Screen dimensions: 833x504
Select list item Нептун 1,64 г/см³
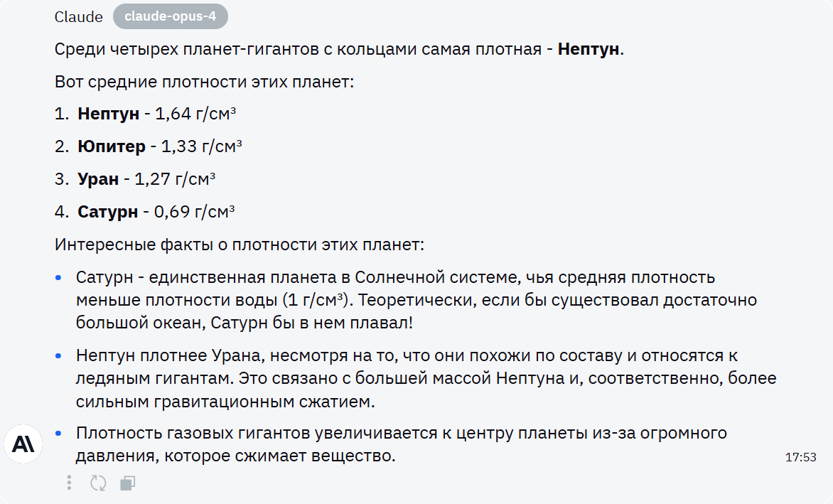pyautogui.click(x=156, y=114)
